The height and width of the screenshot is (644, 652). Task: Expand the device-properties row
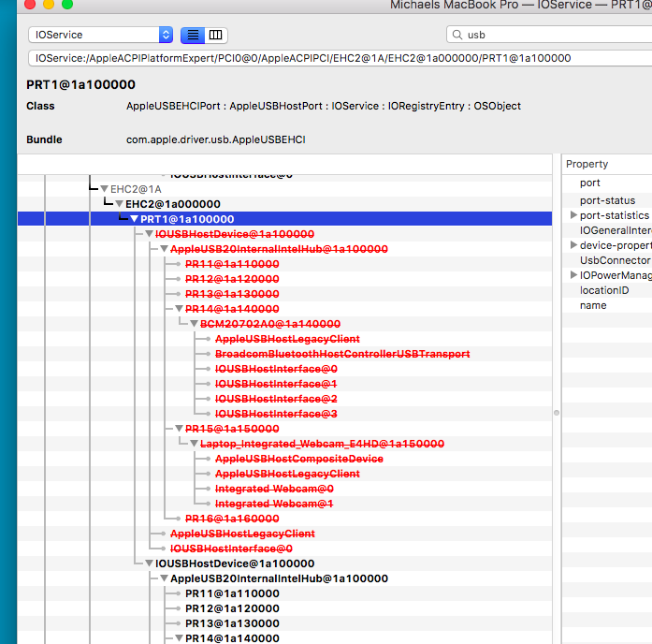click(573, 245)
